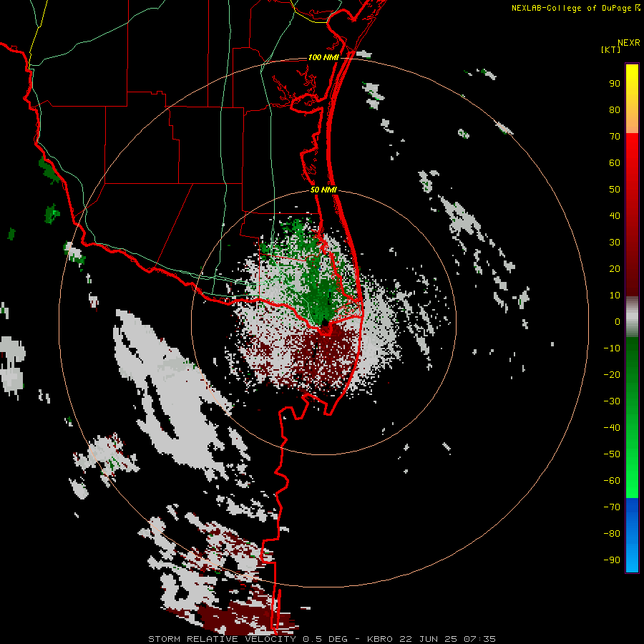Click the -40 value on the velocity scale
The height and width of the screenshot is (644, 644).
[612, 428]
